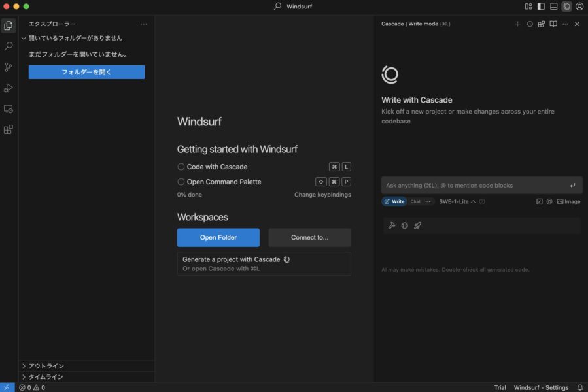This screenshot has width=588, height=392.
Task: Close the Cascade panel
Action: 577,24
